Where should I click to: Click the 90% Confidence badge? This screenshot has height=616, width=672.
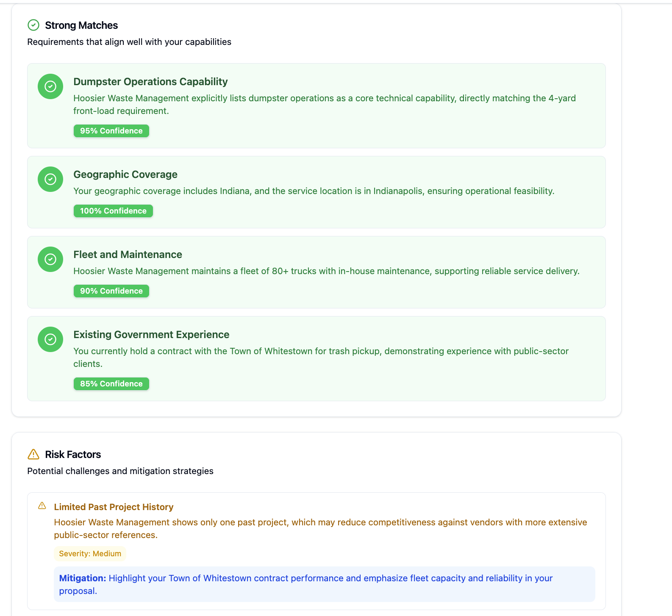coord(111,291)
